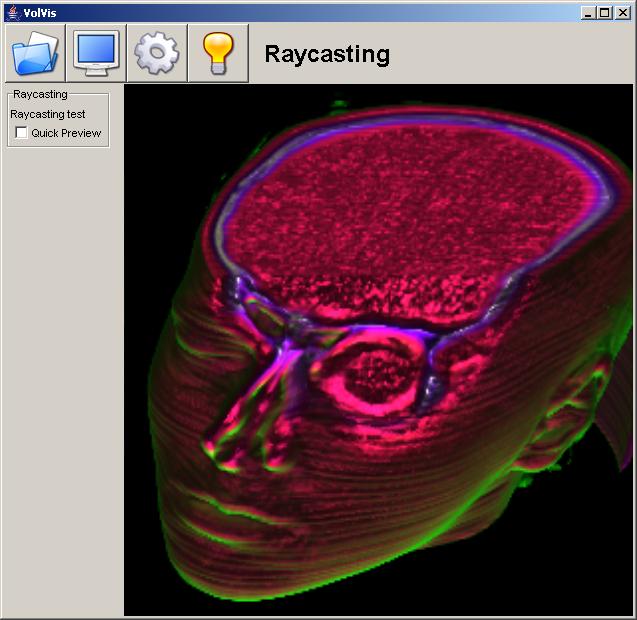The height and width of the screenshot is (620, 637).
Task: Open settings with the gear icon
Action: point(157,53)
